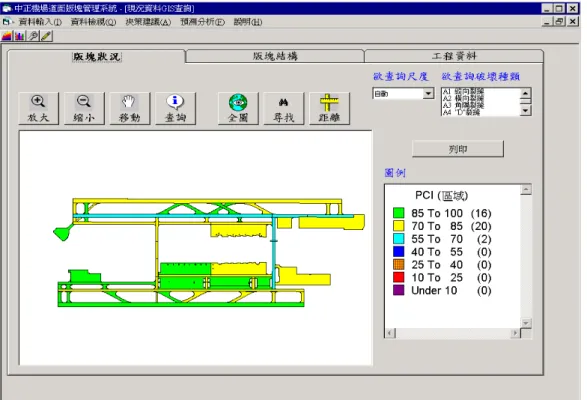
Task: Select the 縮小 zoom-out magnifier tool
Action: click(84, 108)
